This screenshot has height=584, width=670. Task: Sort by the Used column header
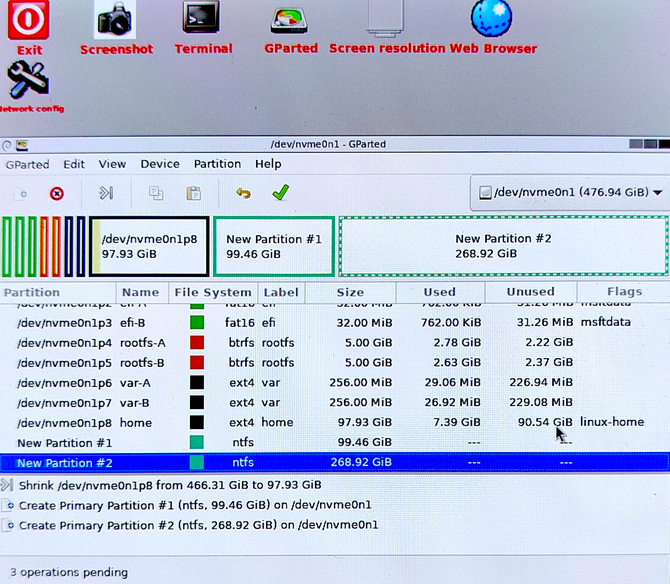pos(439,292)
